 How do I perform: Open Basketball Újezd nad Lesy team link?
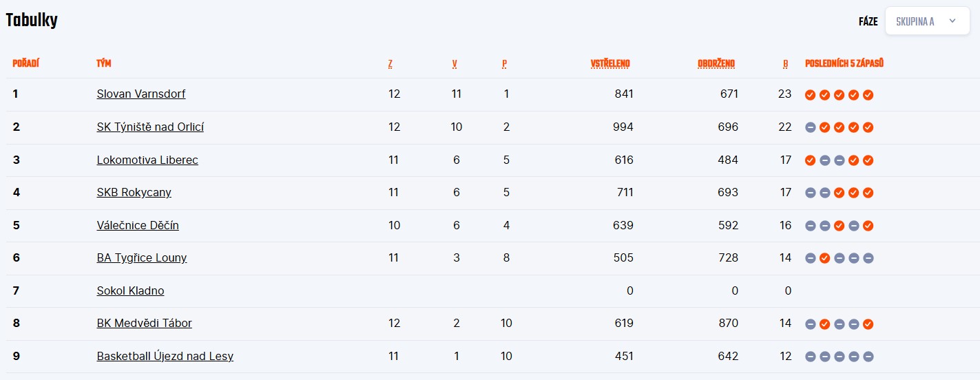[165, 357]
